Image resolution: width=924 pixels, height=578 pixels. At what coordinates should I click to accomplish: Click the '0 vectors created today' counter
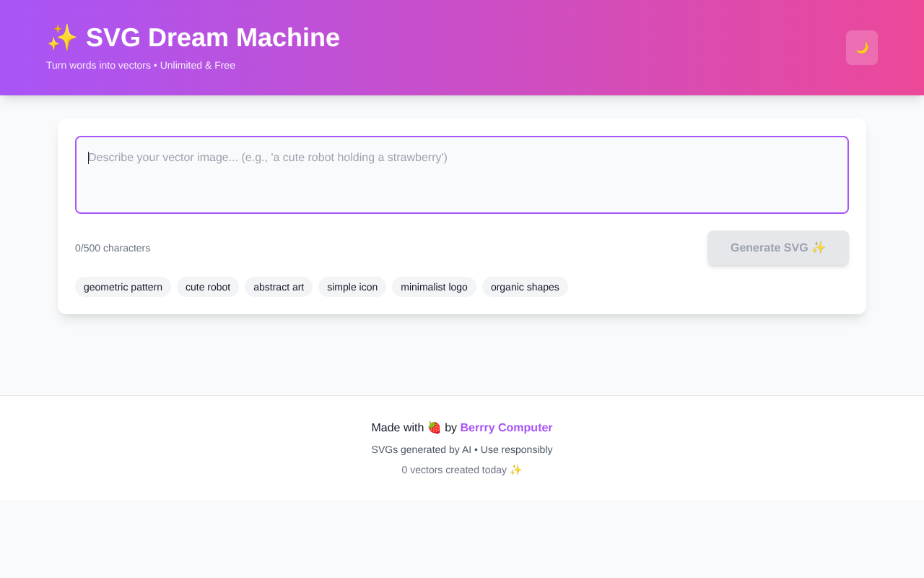tap(454, 469)
